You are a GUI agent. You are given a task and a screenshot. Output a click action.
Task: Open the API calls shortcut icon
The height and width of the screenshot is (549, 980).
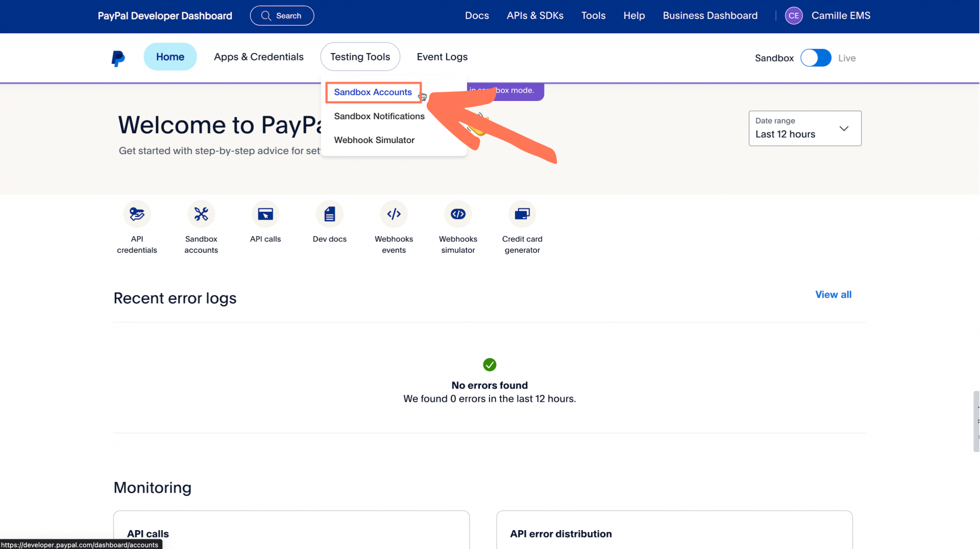click(265, 214)
